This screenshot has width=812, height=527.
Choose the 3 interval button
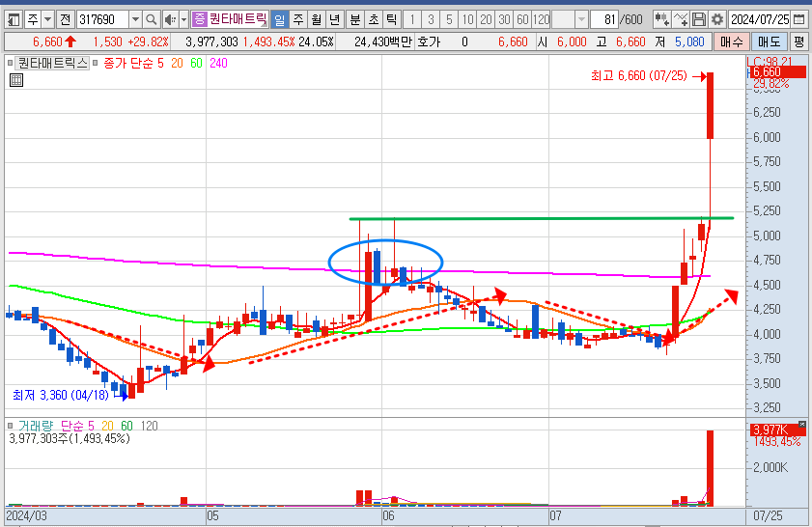click(431, 19)
